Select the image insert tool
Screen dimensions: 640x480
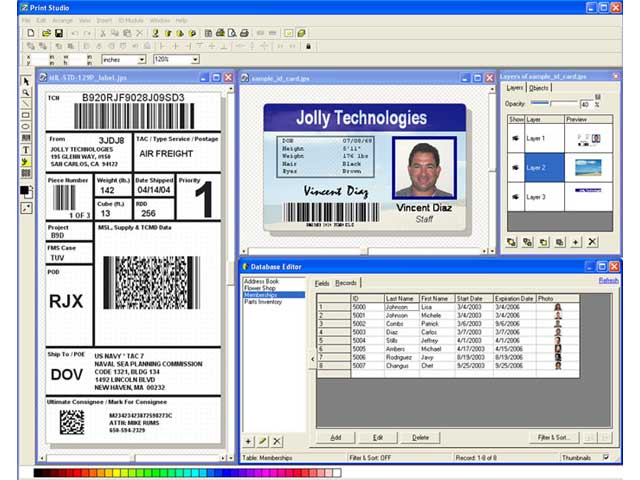(26, 162)
